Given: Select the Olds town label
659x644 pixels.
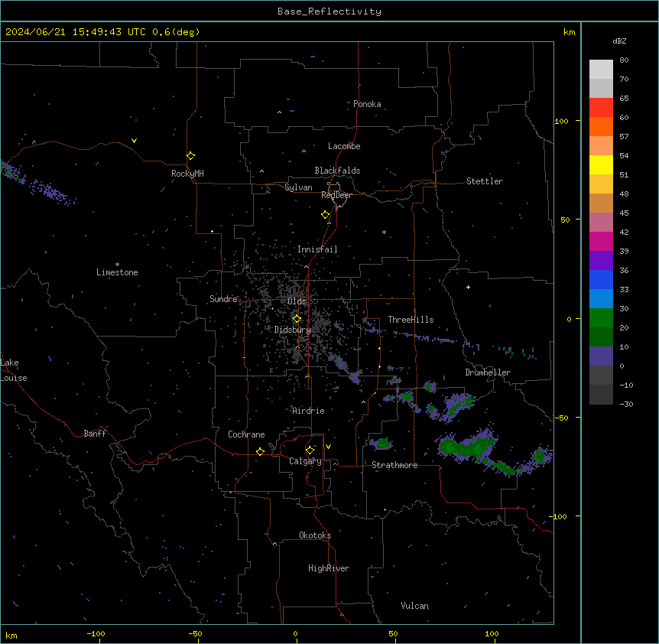Looking at the screenshot, I should [x=297, y=301].
